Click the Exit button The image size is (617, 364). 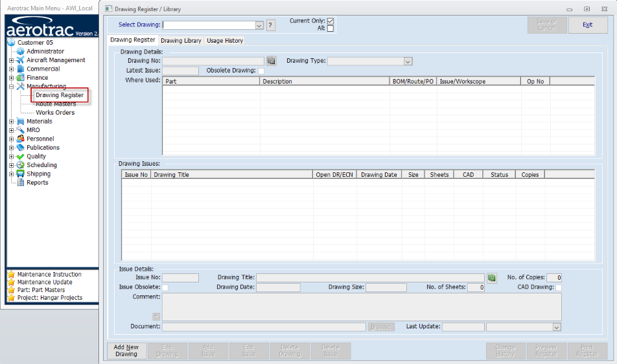point(587,25)
